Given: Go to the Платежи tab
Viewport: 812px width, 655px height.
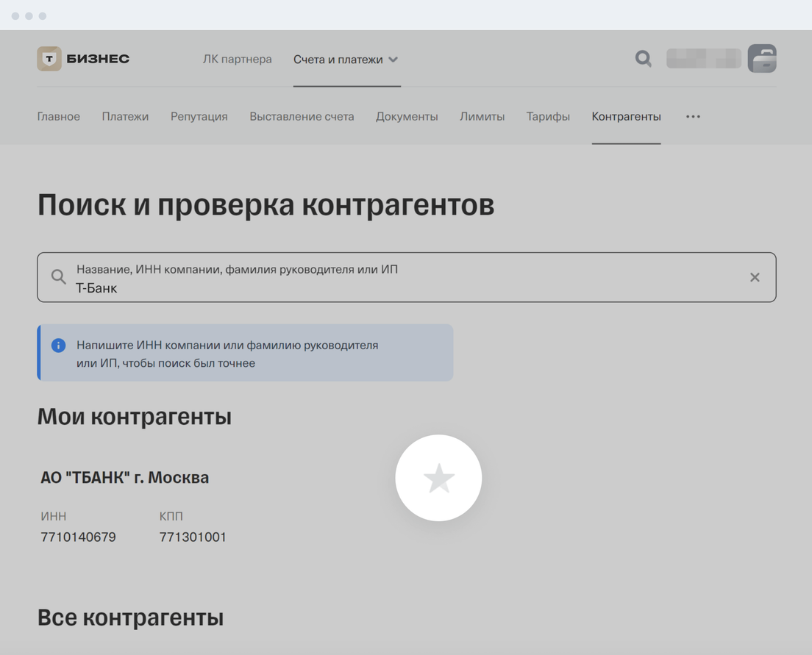Looking at the screenshot, I should 125,116.
